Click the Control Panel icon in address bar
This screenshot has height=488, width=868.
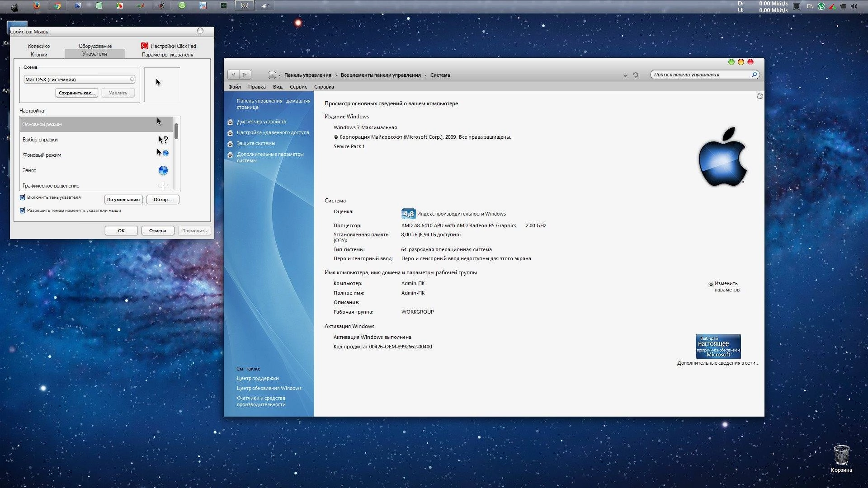pos(272,75)
